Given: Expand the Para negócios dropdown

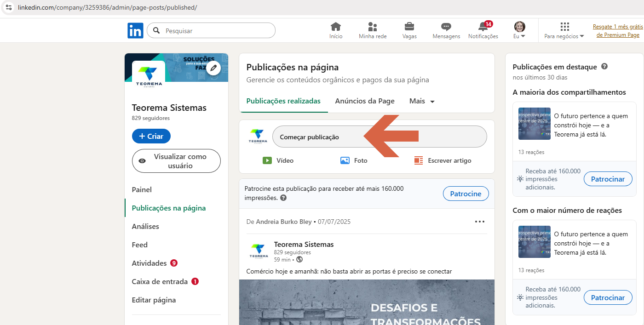Looking at the screenshot, I should pos(564,36).
